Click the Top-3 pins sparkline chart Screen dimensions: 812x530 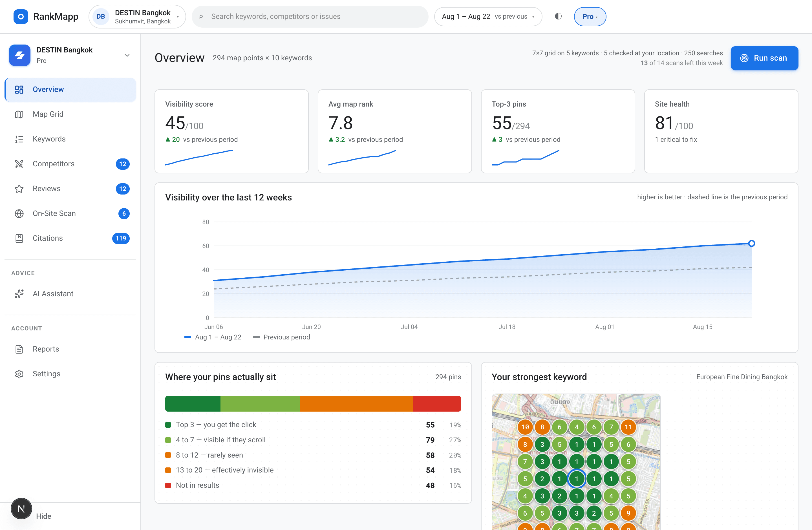point(526,157)
